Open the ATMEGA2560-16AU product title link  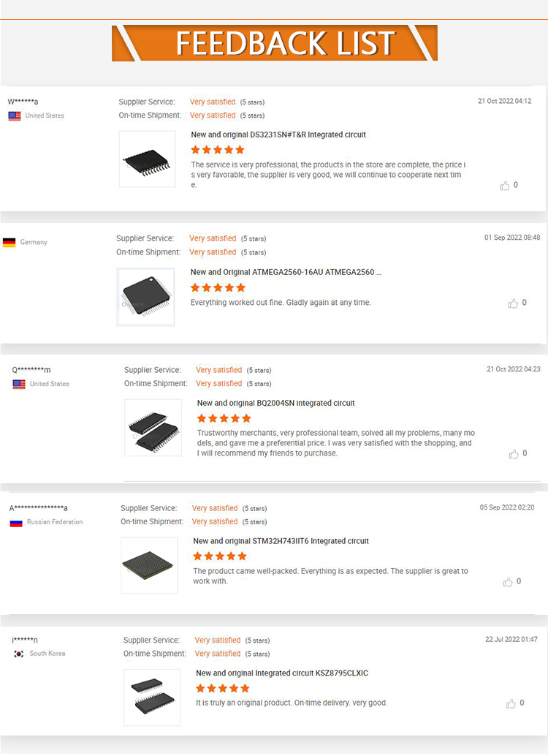pos(286,272)
